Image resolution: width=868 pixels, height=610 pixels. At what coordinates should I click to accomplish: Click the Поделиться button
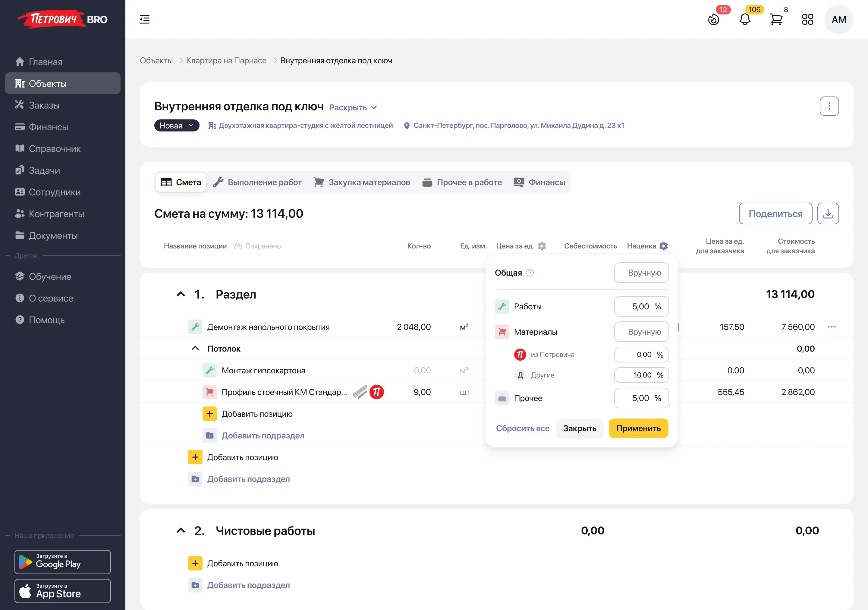click(775, 214)
